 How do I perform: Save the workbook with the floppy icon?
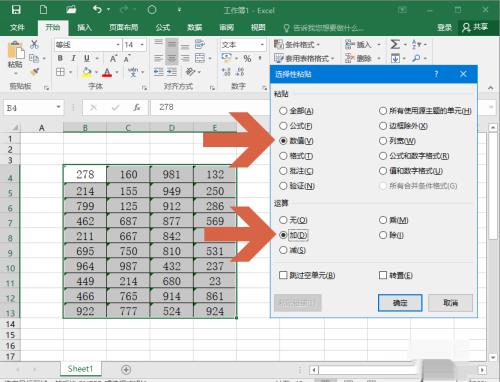(x=16, y=9)
